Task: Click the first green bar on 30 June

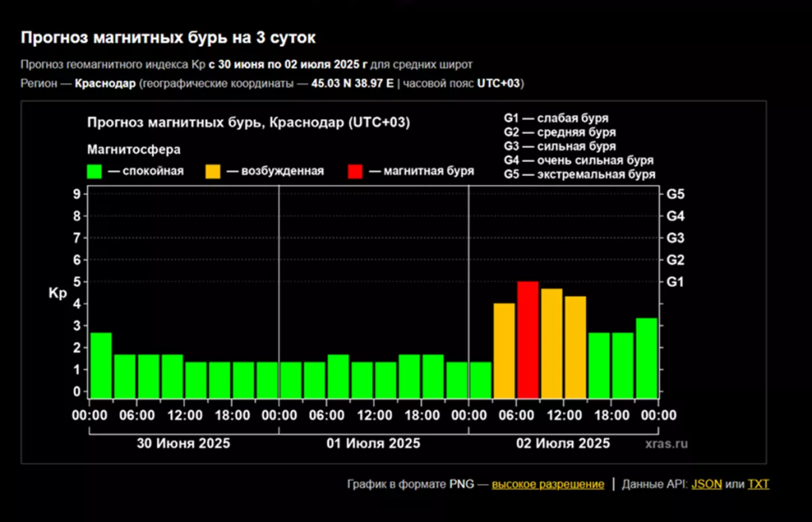Action: pos(101,365)
